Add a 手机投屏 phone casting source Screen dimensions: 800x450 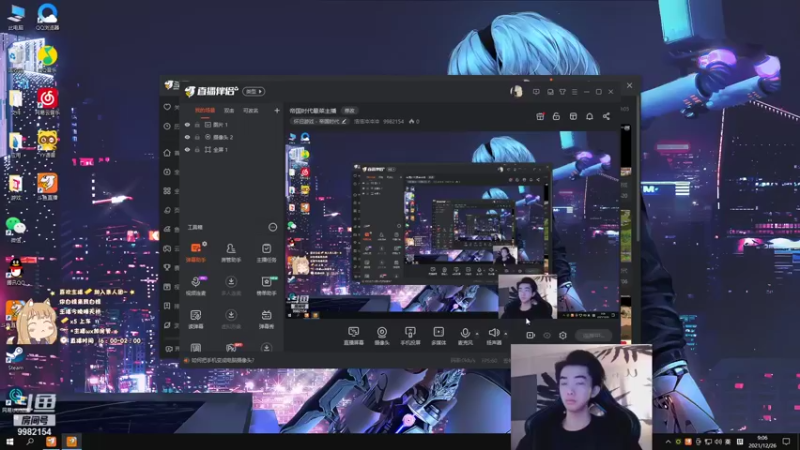tap(410, 336)
